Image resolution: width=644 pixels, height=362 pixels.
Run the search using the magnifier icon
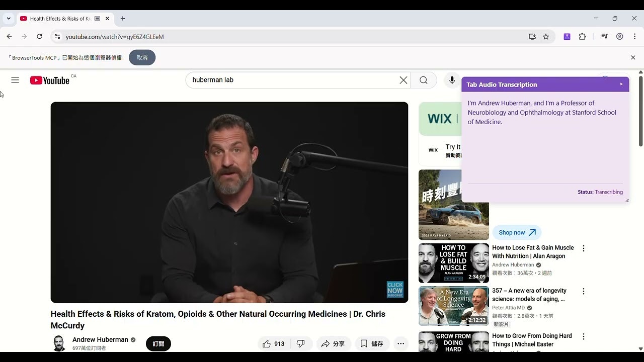coord(423,80)
